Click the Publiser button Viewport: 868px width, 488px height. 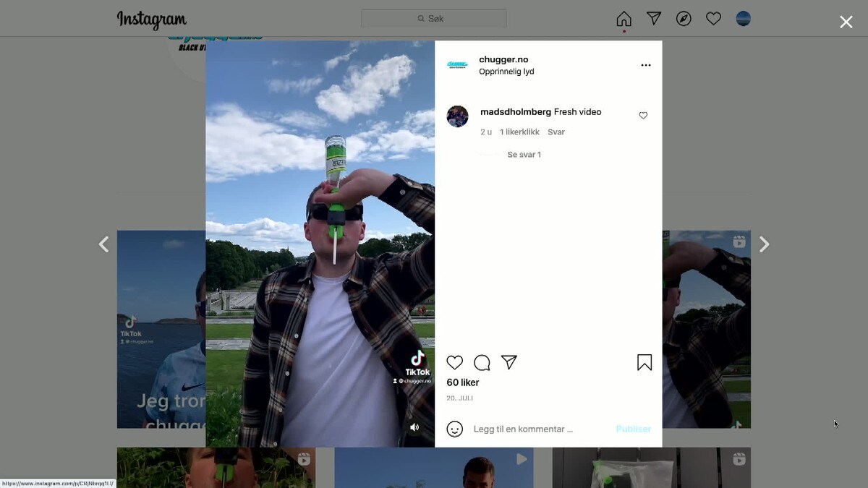[x=634, y=429]
